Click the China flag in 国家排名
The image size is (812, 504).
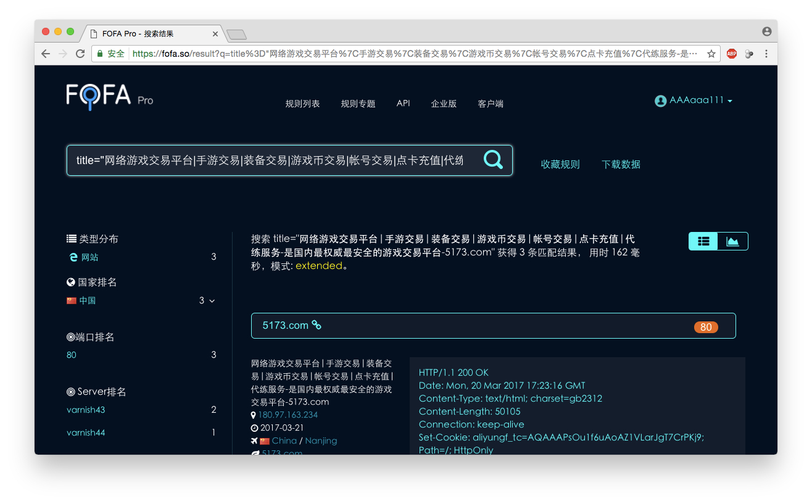(72, 301)
